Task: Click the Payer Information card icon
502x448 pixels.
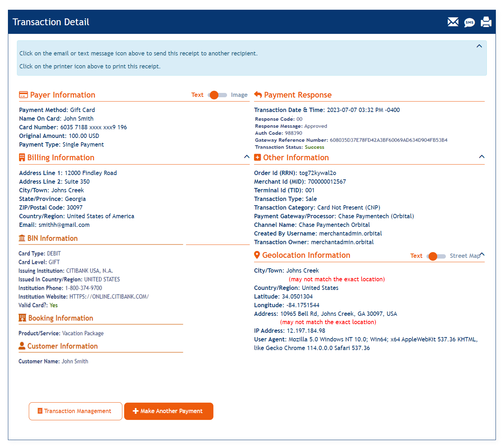Action: tap(23, 95)
